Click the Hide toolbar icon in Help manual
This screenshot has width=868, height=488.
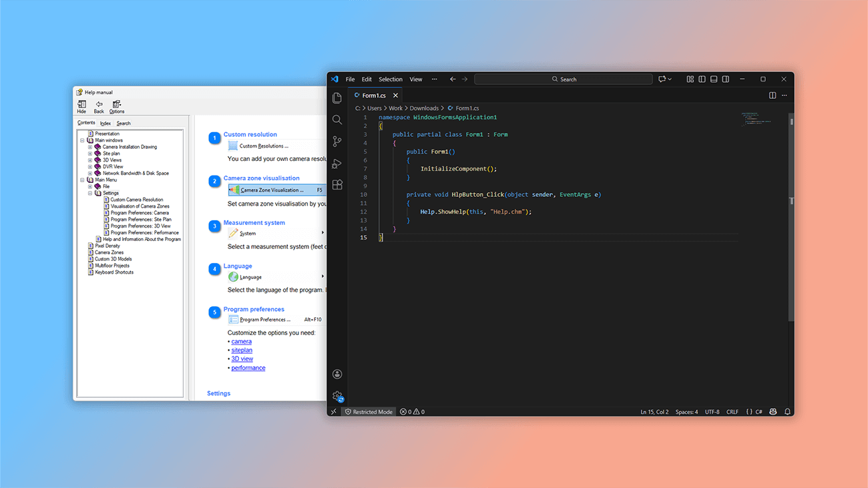point(81,105)
